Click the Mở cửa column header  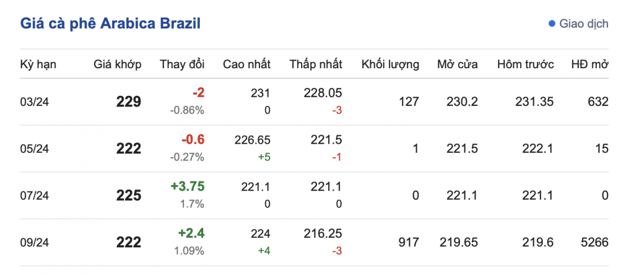457,64
